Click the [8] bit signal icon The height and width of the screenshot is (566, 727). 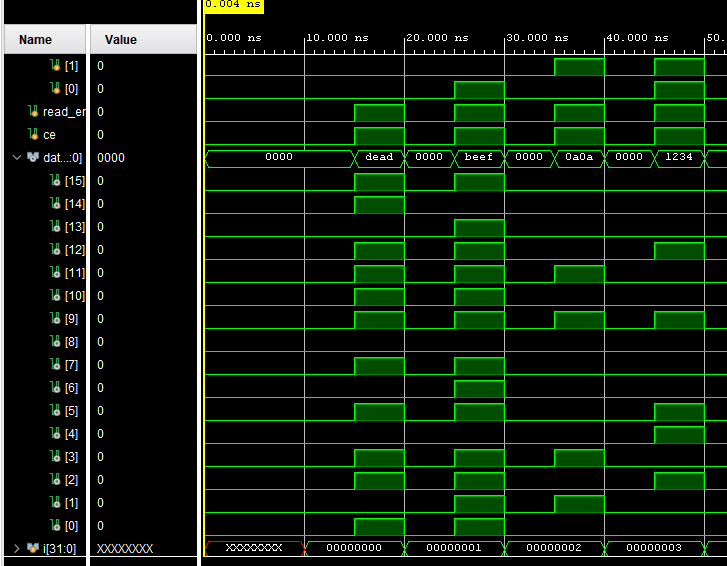(56, 342)
